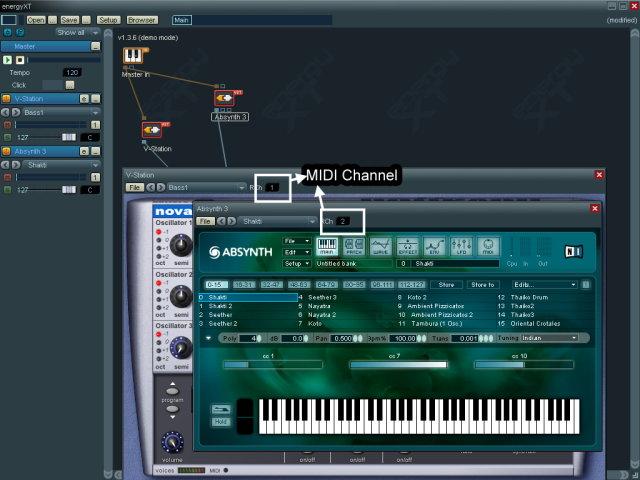This screenshot has height=480, width=640.
Task: Open the Shakti preset dropdown in sidebar
Action: pos(61,165)
